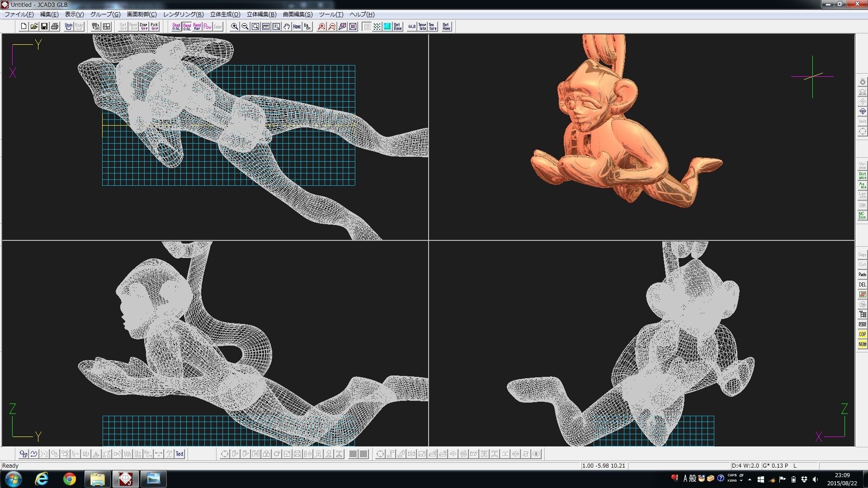
Task: Click the NC Disp. button
Action: (x=863, y=216)
